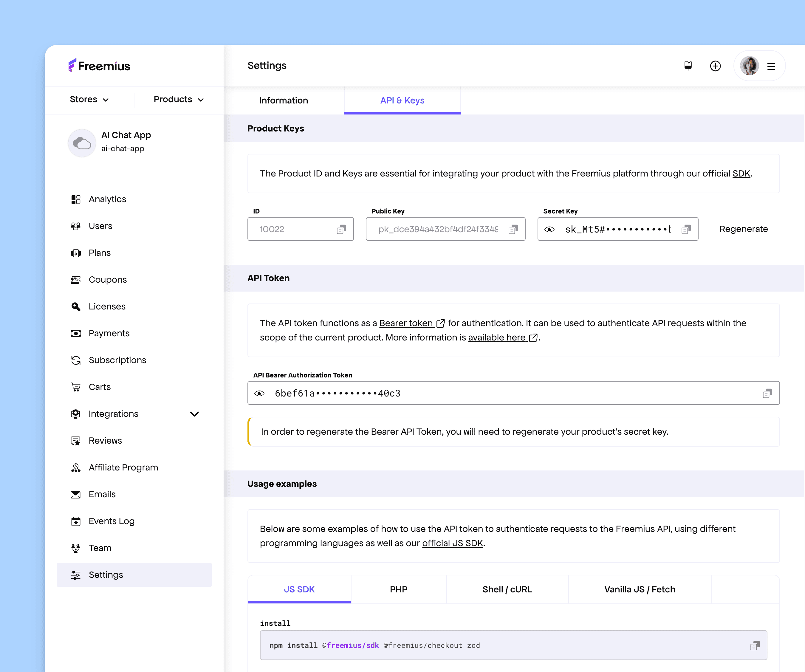Navigate to Coupons
Image resolution: width=805 pixels, height=672 pixels.
(134, 280)
